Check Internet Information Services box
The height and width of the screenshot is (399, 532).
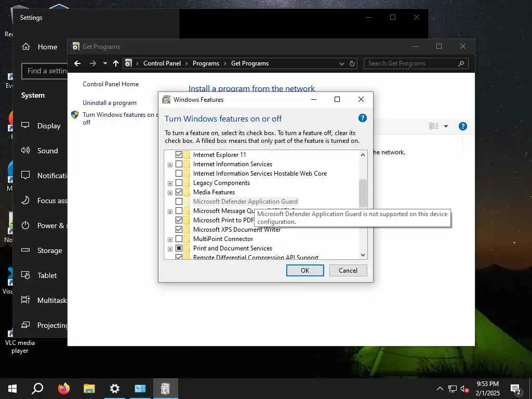tap(179, 164)
